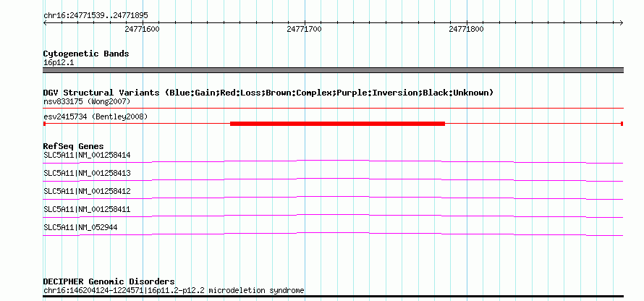Click the chr16:24771539..24771895 coordinate label
The height and width of the screenshot is (301, 644).
point(96,16)
